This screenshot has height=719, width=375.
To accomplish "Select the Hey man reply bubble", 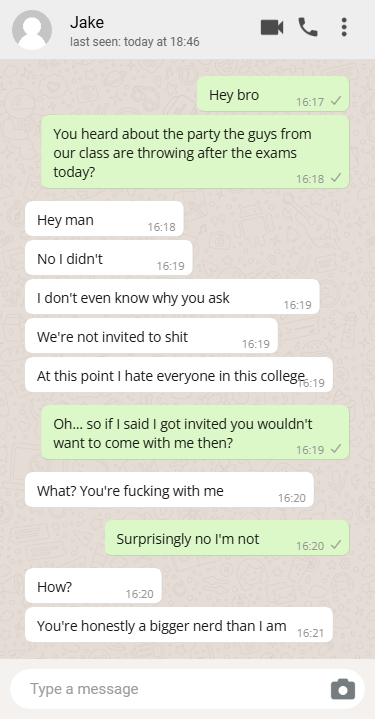I will pos(104,219).
